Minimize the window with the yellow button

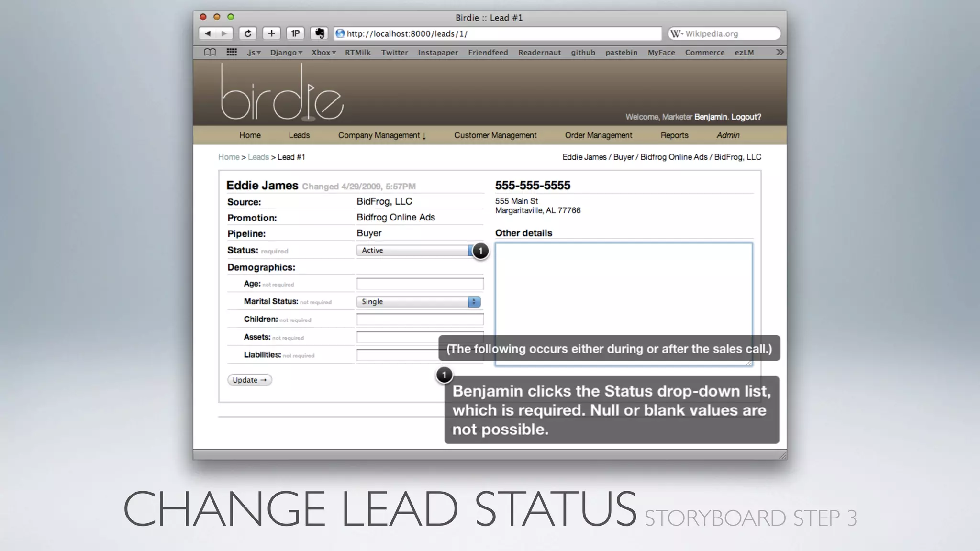point(217,17)
